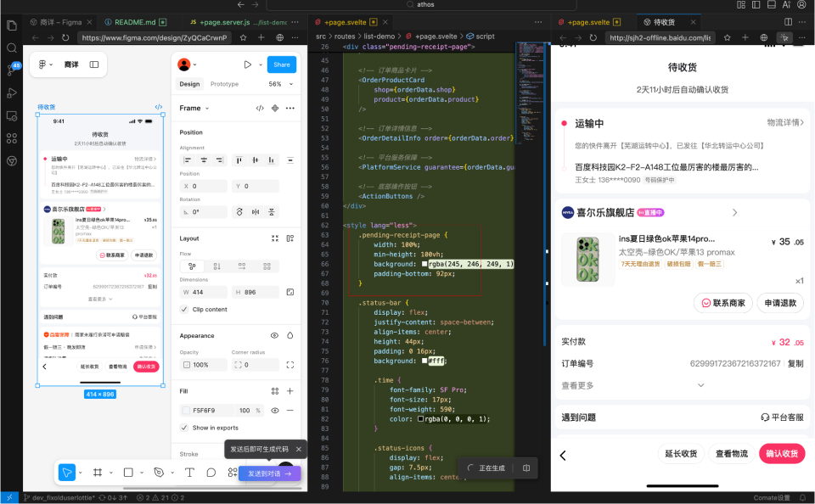
Task: Open the Extensions view in the activity bar
Action: point(11,138)
